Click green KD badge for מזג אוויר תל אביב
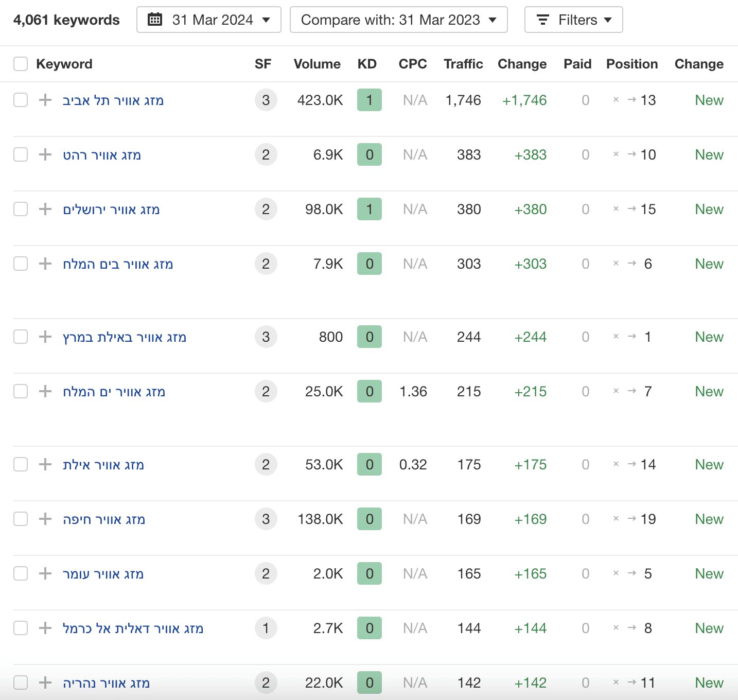 click(x=370, y=100)
